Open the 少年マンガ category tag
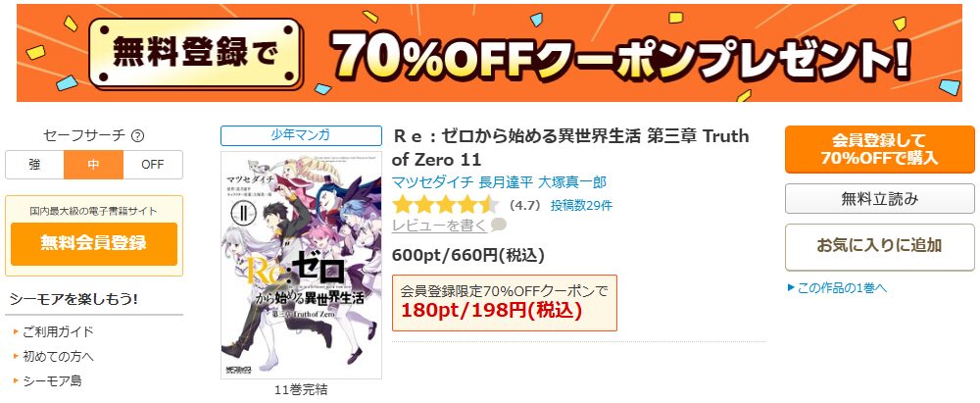 point(301,135)
